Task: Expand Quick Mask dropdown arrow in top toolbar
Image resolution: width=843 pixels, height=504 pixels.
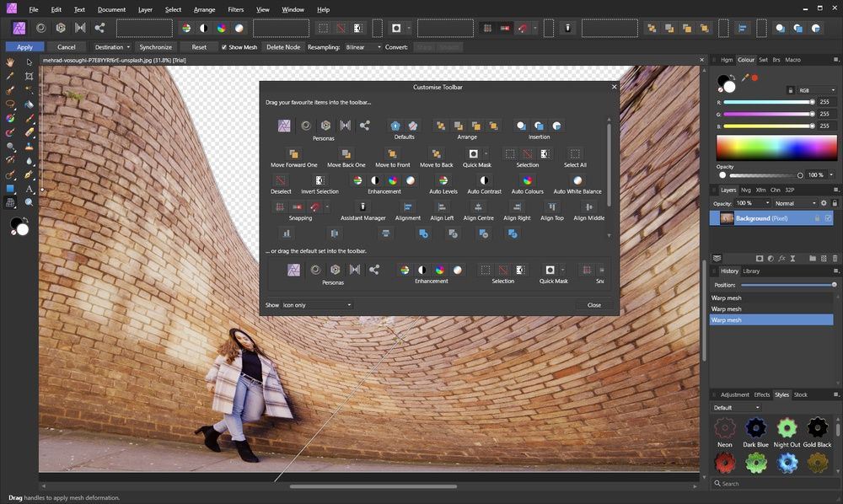Action: click(409, 28)
